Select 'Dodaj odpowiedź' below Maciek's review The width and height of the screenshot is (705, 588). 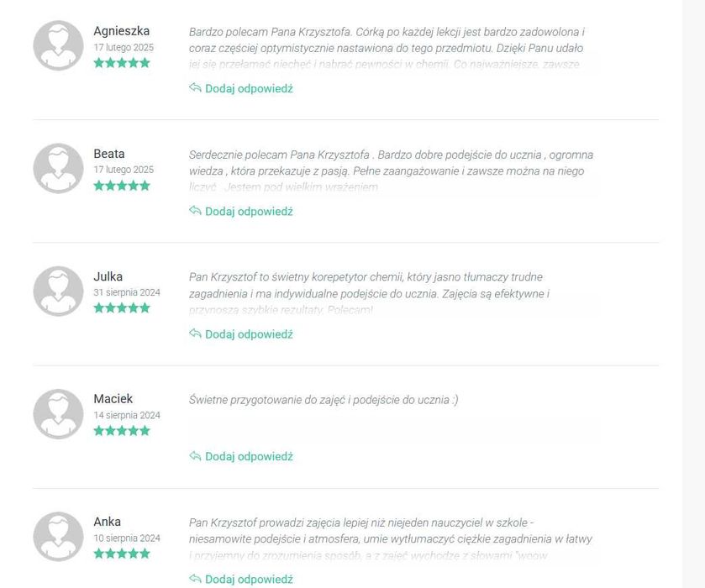249,456
